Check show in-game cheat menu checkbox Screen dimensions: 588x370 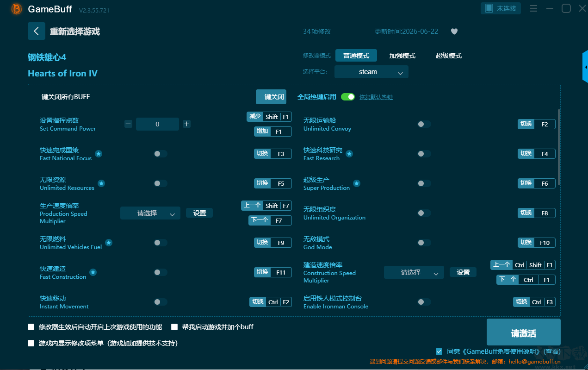point(31,343)
